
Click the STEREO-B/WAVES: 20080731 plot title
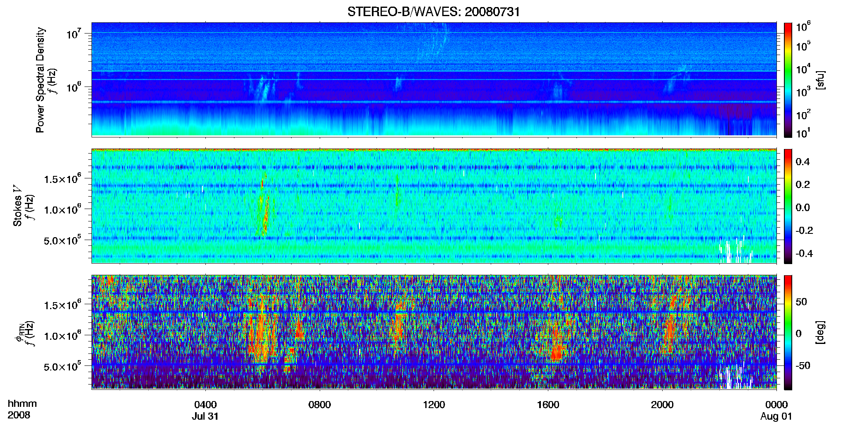click(x=434, y=12)
